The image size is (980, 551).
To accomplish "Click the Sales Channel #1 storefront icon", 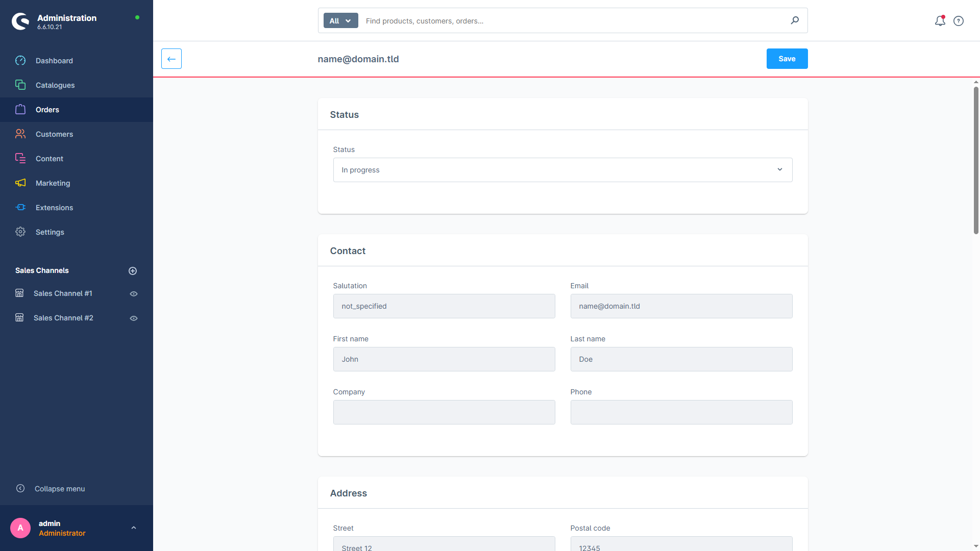I will coord(19,293).
